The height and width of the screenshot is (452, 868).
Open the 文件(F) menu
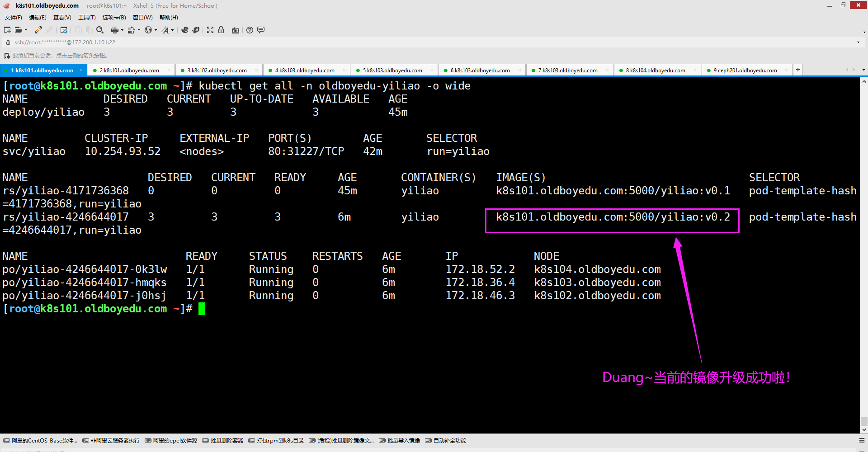pos(13,18)
